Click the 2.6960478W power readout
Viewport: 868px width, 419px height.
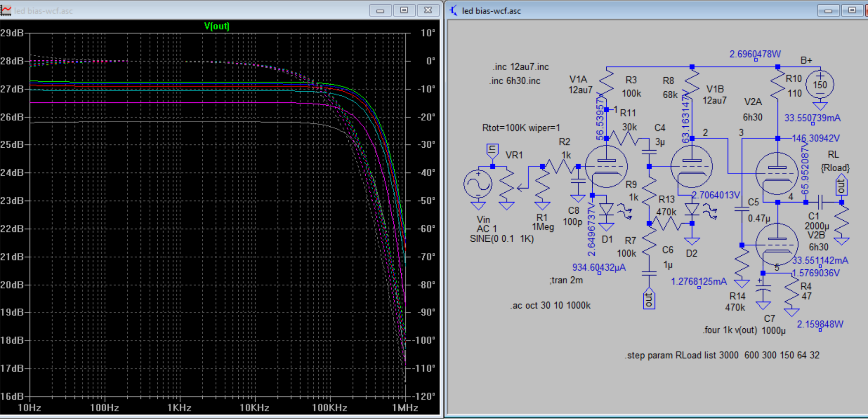755,54
